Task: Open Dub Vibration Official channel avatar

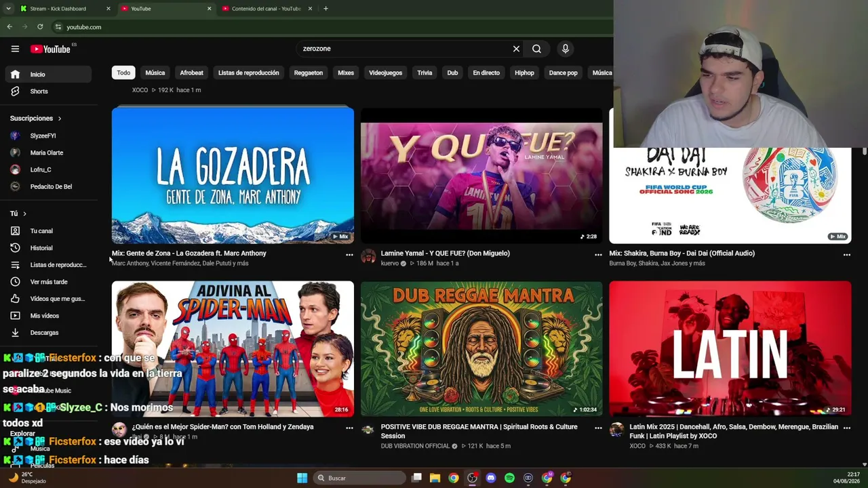Action: (x=368, y=430)
